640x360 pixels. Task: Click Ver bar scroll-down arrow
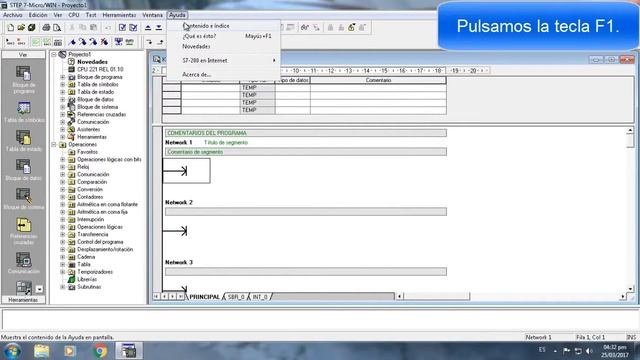pos(39,289)
